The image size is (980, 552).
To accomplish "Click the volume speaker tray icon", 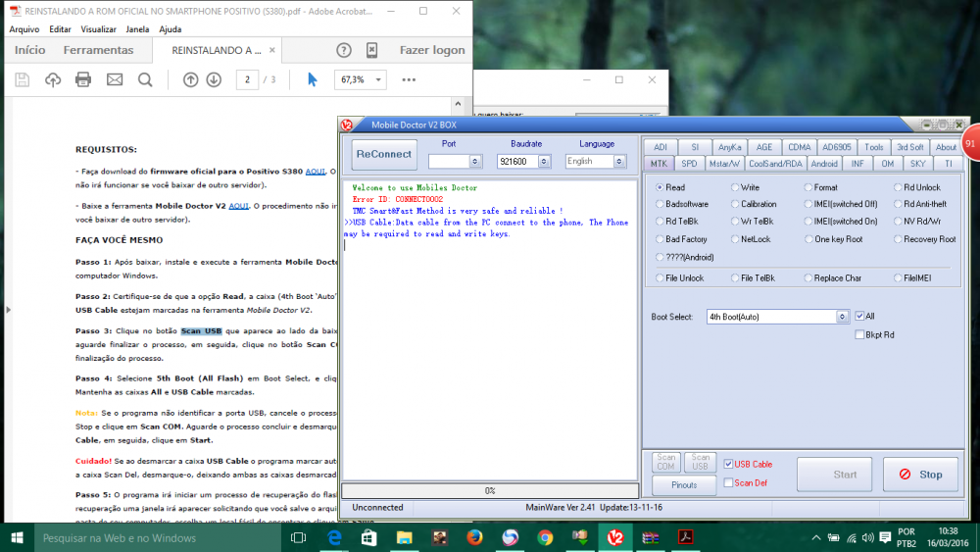I will [x=867, y=537].
